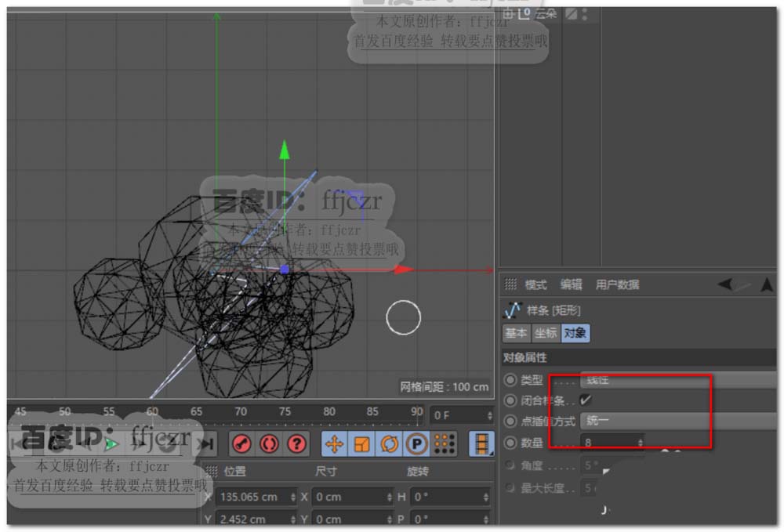
Task: Click the size X field 0 cm
Action: pos(353,497)
